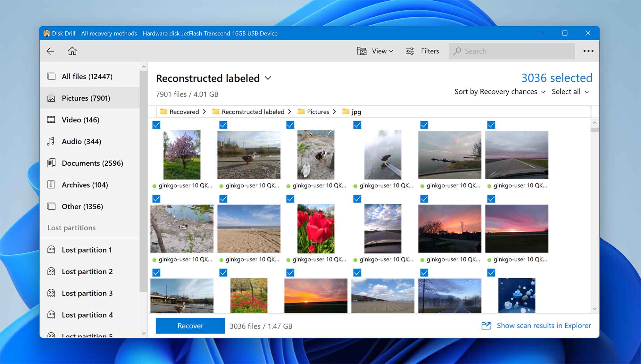Screen dimensions: 641x364
Task: Click the Disk Drill home icon
Action: [x=72, y=51]
